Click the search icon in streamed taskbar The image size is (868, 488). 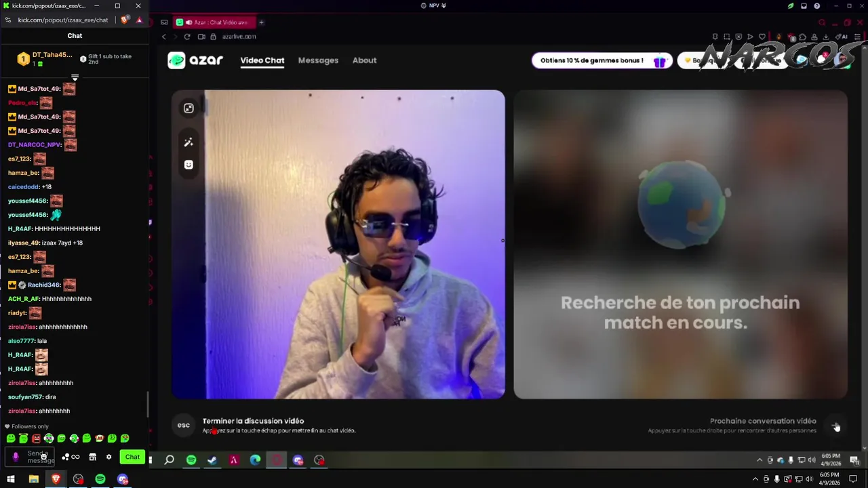pyautogui.click(x=170, y=460)
